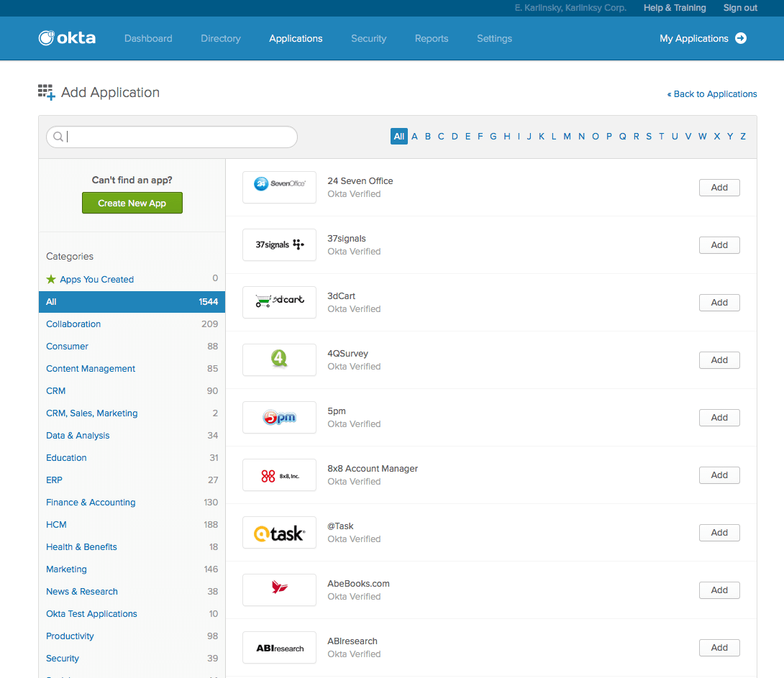Image resolution: width=784 pixels, height=678 pixels.
Task: Filter apps by letter Z
Action: [x=743, y=137]
